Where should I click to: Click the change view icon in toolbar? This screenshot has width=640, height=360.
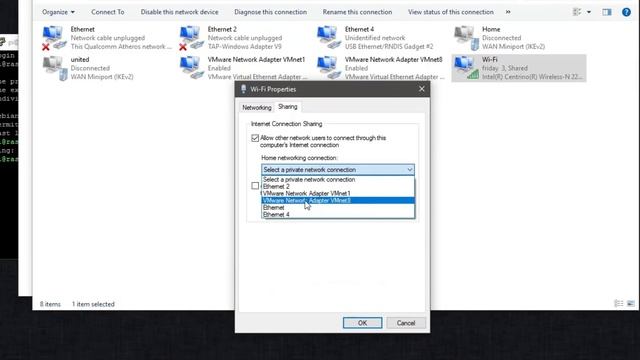click(577, 12)
